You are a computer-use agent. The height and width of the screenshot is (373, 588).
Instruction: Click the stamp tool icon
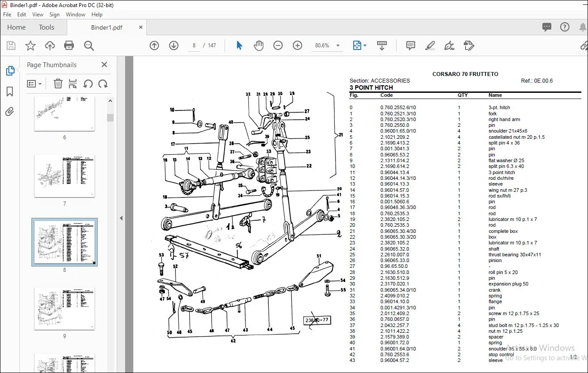[x=469, y=46]
